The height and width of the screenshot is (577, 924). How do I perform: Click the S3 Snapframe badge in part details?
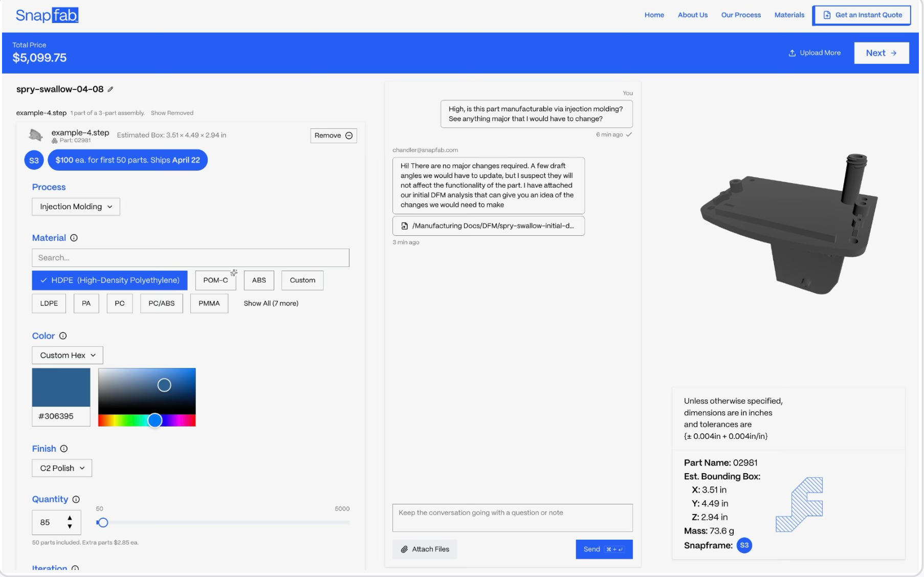tap(744, 545)
